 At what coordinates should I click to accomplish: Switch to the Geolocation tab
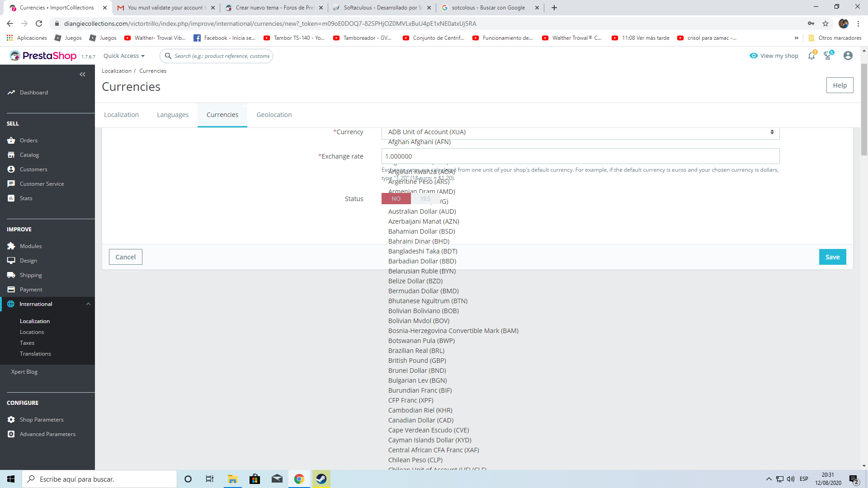coord(274,115)
